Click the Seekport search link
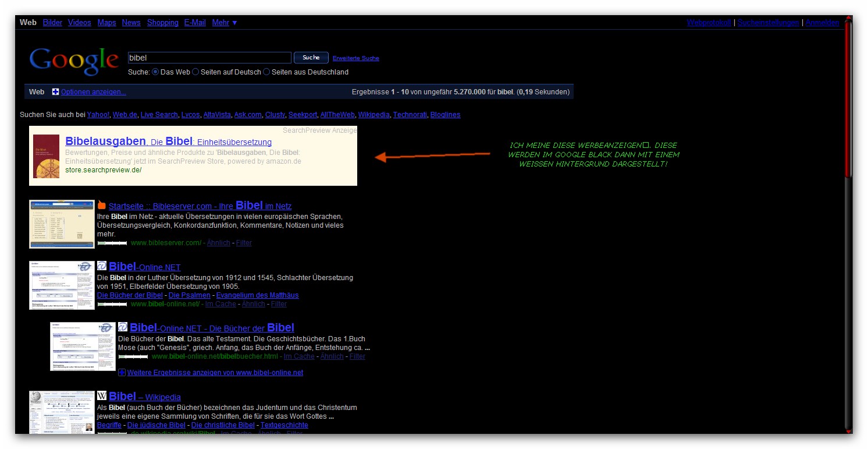 303,115
